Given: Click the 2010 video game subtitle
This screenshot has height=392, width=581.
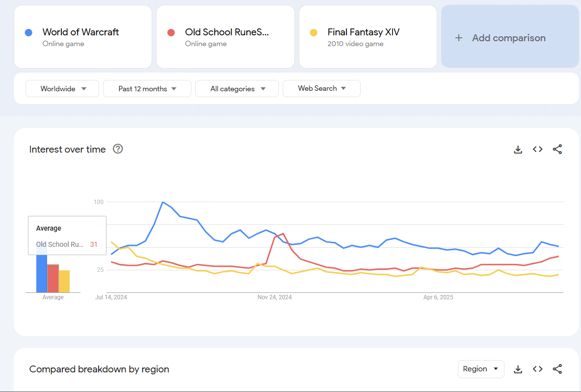Looking at the screenshot, I should pos(355,44).
